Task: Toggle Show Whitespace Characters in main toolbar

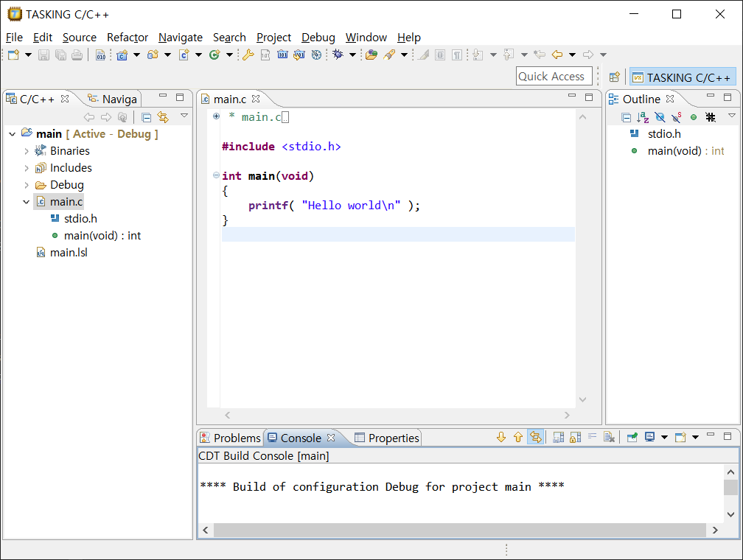Action: 457,55
